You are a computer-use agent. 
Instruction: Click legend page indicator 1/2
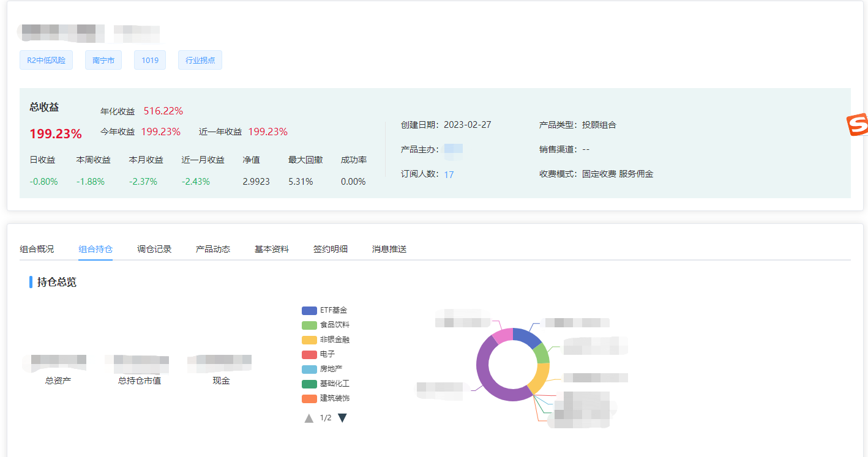[326, 418]
